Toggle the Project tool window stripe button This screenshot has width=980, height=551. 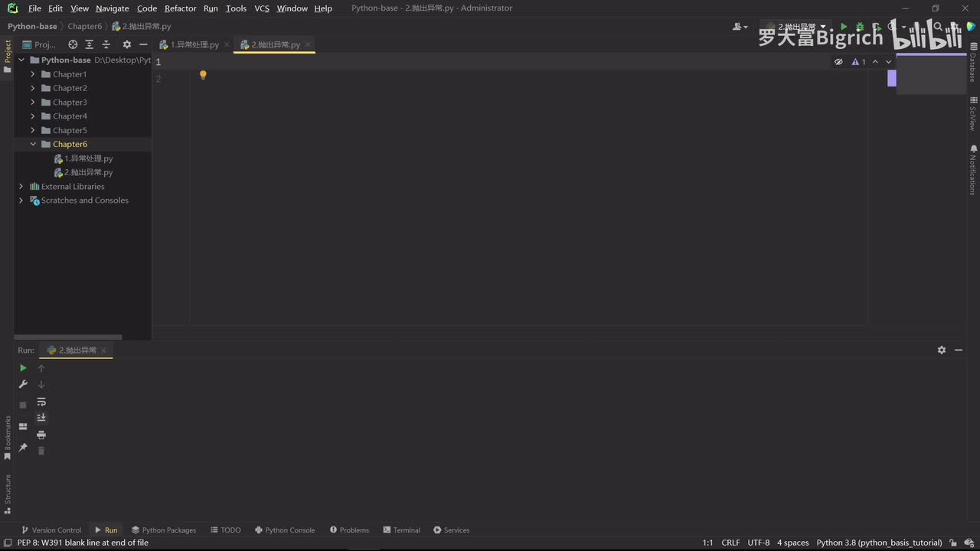click(x=8, y=56)
